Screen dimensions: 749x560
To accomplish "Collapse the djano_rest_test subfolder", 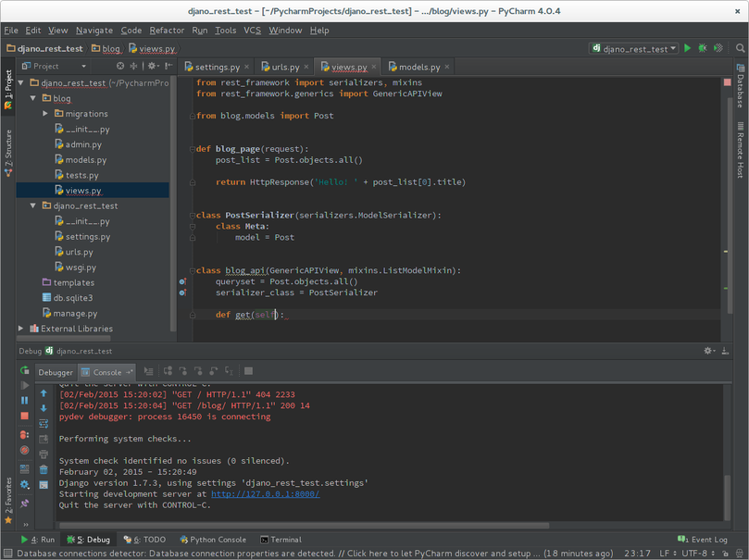I will pos(33,205).
